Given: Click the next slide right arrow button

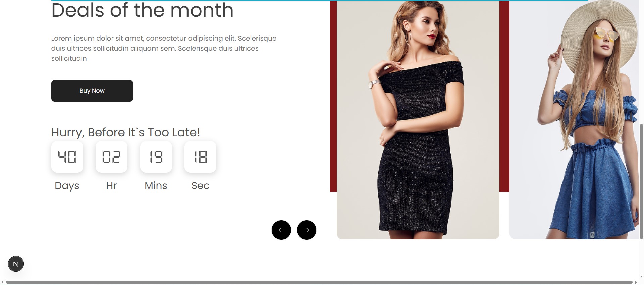Looking at the screenshot, I should pos(306,230).
